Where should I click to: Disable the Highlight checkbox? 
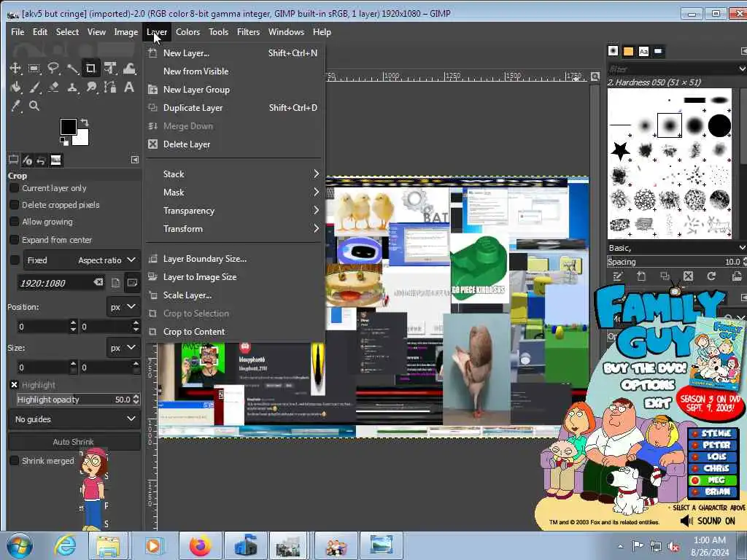pyautogui.click(x=15, y=385)
